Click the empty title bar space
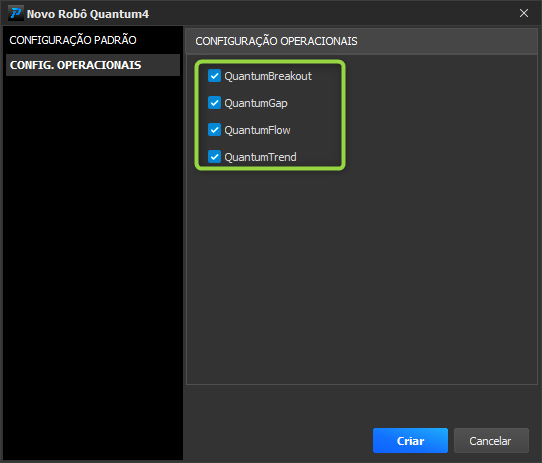 click(332, 13)
